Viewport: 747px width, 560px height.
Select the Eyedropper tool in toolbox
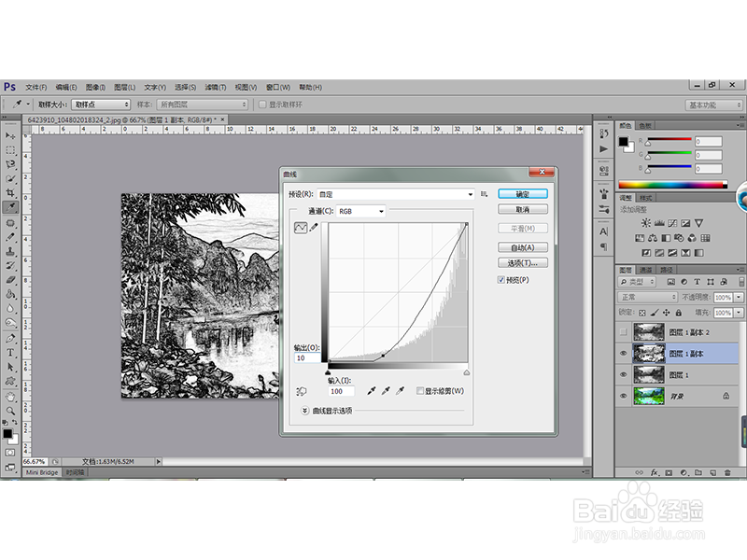click(10, 207)
